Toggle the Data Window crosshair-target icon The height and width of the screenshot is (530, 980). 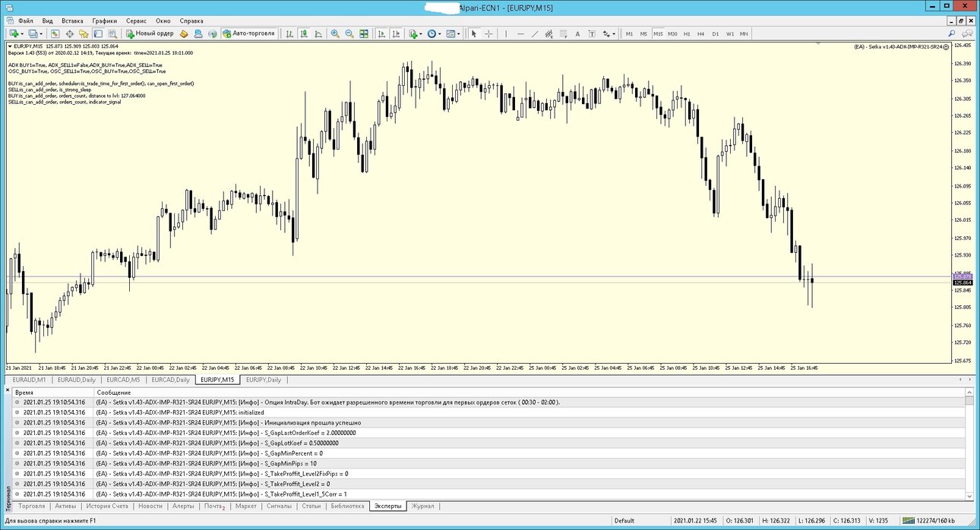click(x=69, y=33)
